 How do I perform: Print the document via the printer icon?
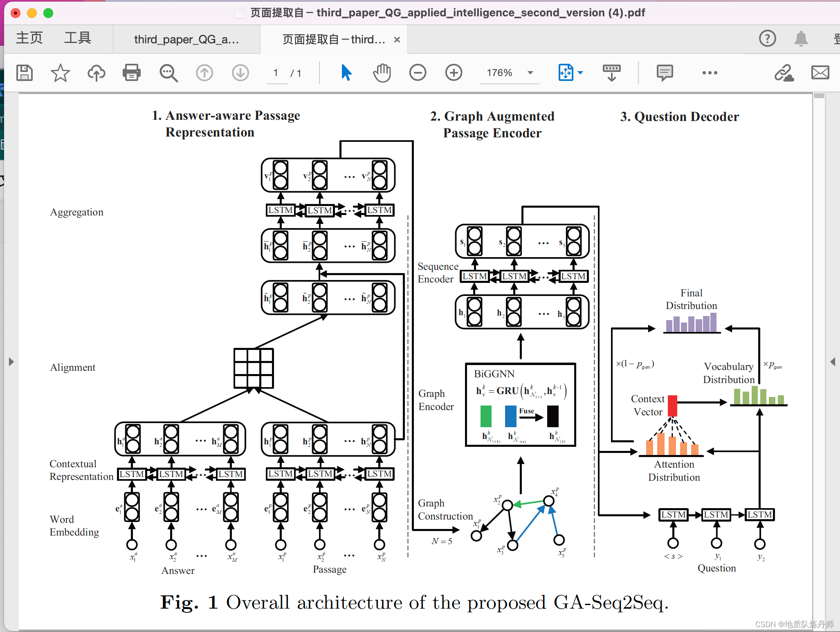click(x=132, y=73)
